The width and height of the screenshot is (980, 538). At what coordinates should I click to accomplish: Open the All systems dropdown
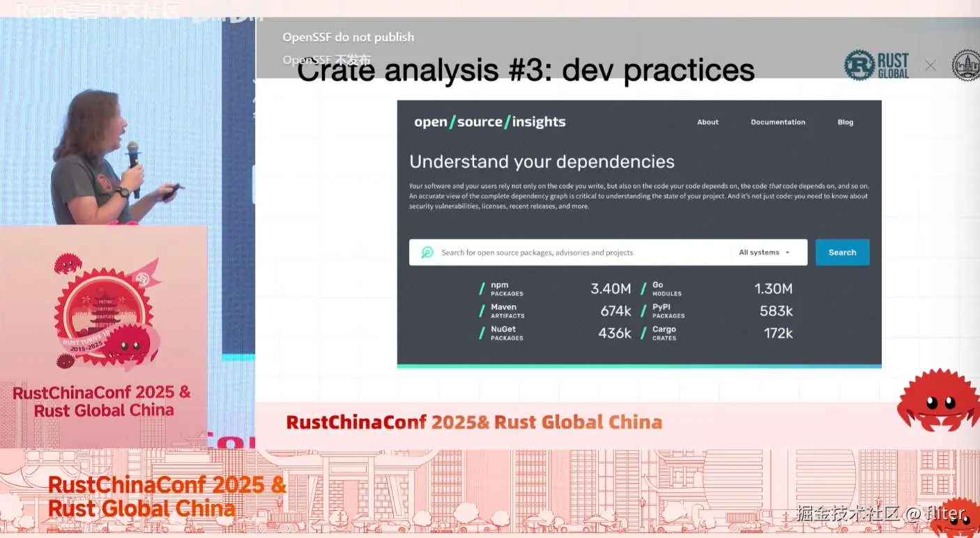click(x=765, y=252)
